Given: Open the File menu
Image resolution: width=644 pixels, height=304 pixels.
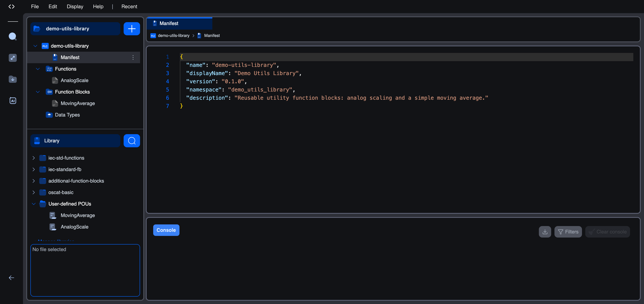Looking at the screenshot, I should [x=35, y=7].
